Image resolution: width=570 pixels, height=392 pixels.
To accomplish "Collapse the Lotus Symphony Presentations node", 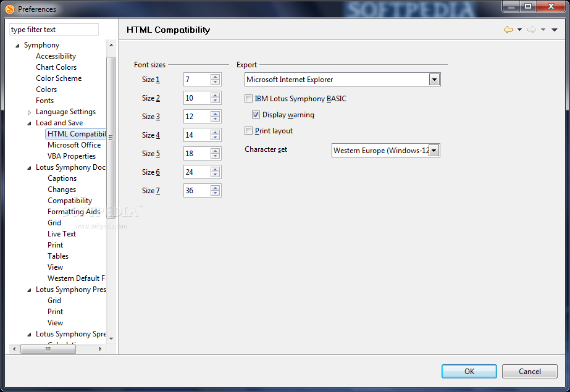I will pos(30,290).
